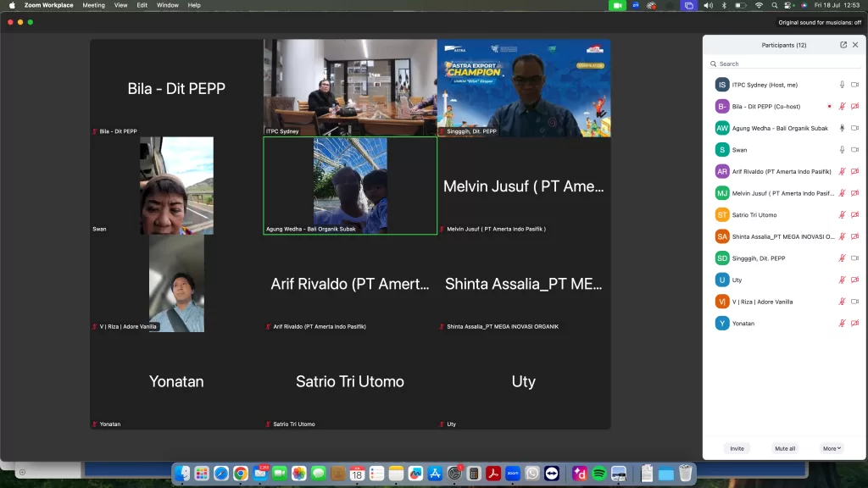
Task: Expand the More dropdown in Participants
Action: 832,448
